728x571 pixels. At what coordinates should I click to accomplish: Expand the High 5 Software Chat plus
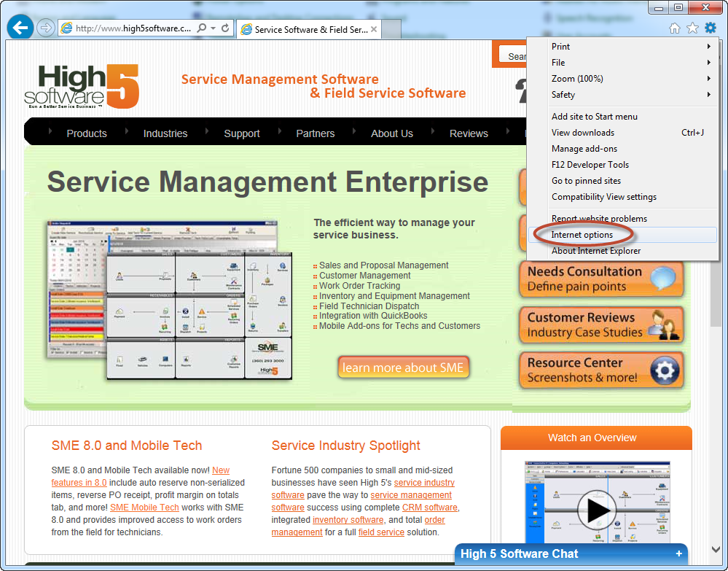(678, 553)
